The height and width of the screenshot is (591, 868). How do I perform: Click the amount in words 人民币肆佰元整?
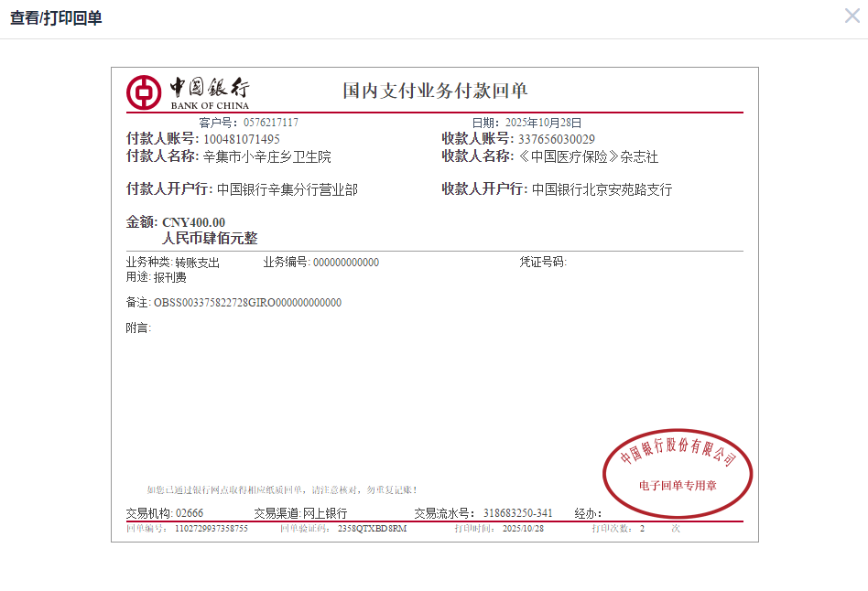(210, 238)
